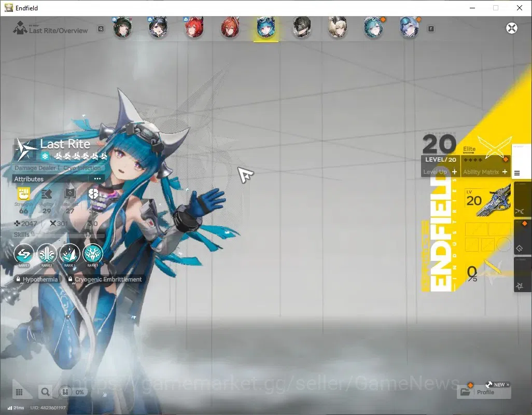Click the UID: 4823601197 text
Viewport: 532px width, 415px height.
48,408
